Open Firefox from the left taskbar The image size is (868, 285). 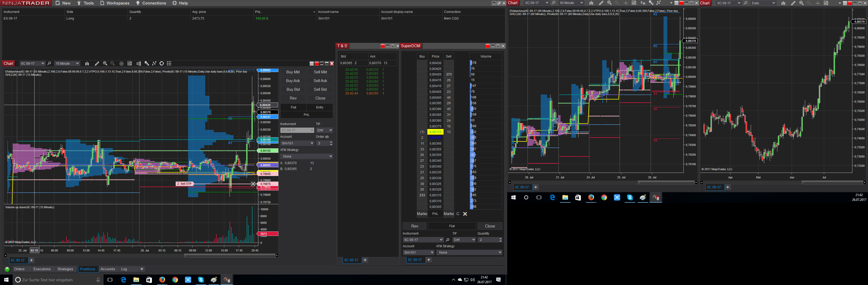162,280
